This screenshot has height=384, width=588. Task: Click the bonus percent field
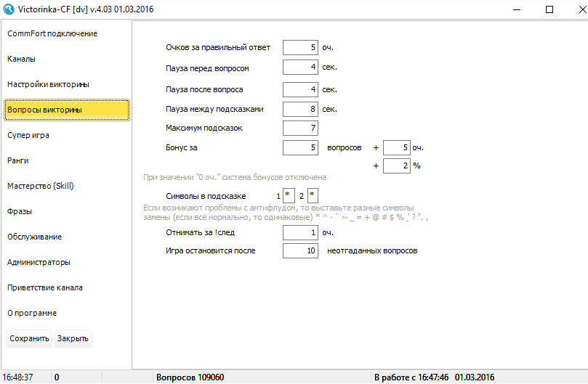click(x=396, y=166)
